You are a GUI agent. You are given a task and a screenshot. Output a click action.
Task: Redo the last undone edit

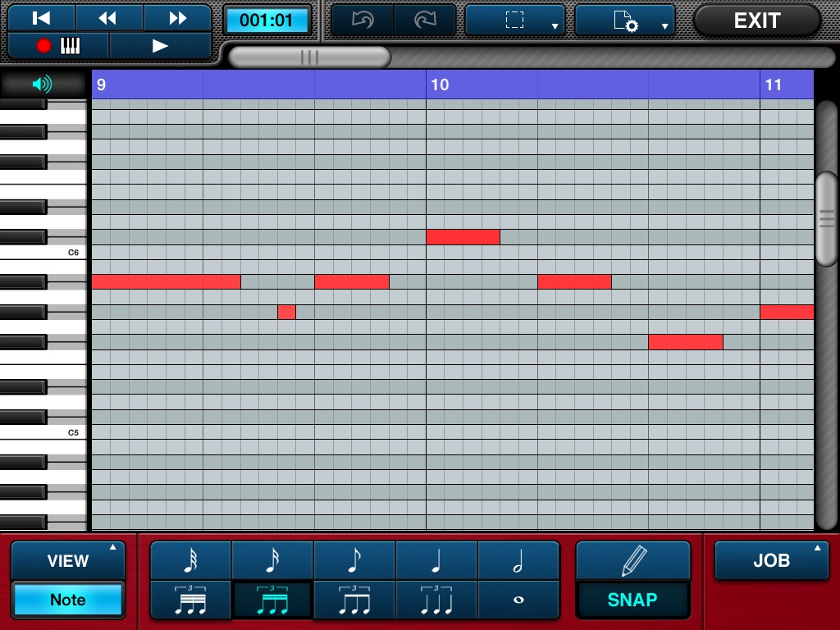click(x=425, y=21)
